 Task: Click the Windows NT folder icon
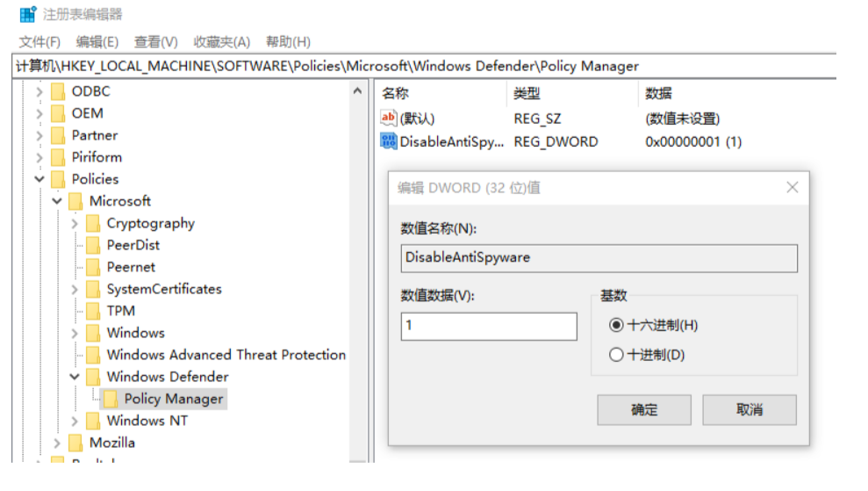click(x=94, y=421)
